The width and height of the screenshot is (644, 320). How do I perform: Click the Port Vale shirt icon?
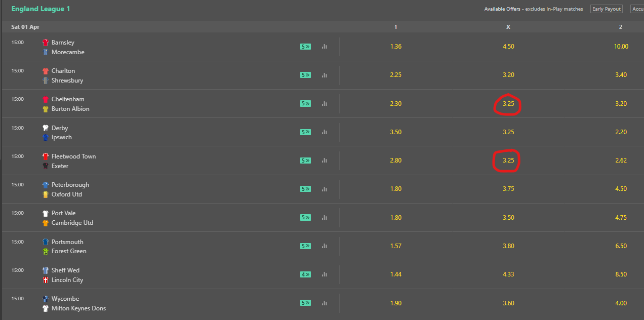pyautogui.click(x=46, y=213)
